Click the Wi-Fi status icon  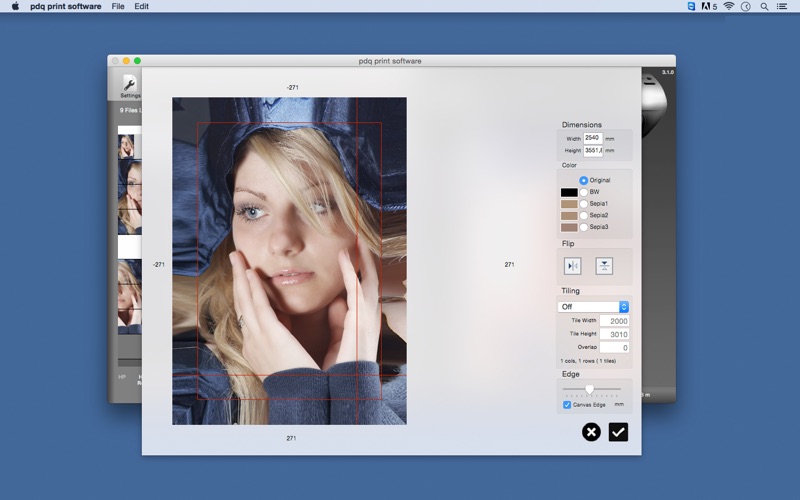point(729,6)
